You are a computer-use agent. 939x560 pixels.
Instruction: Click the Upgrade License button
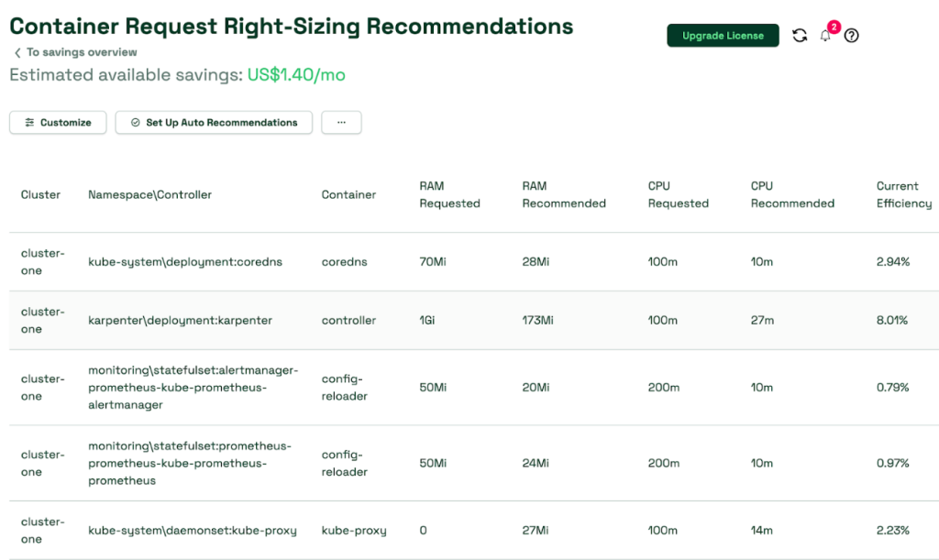[723, 36]
